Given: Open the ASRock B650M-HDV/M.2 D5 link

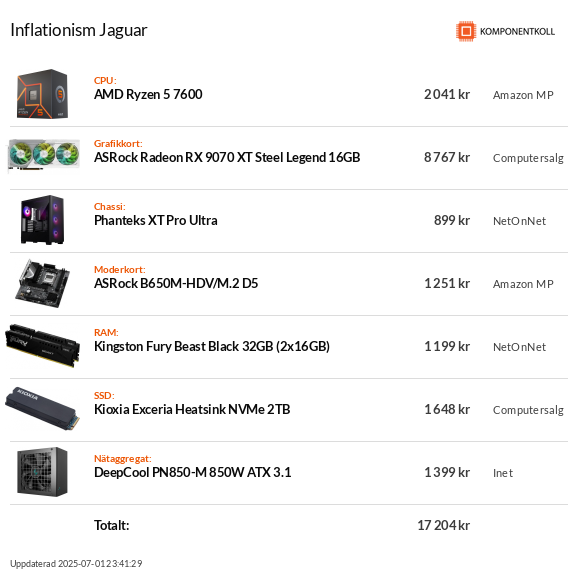Looking at the screenshot, I should pyautogui.click(x=176, y=283).
